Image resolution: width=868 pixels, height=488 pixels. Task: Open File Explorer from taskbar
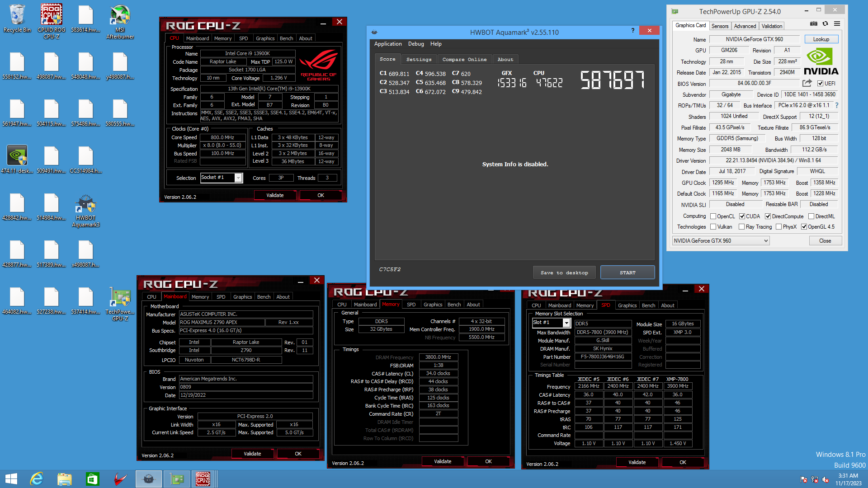[x=64, y=479]
